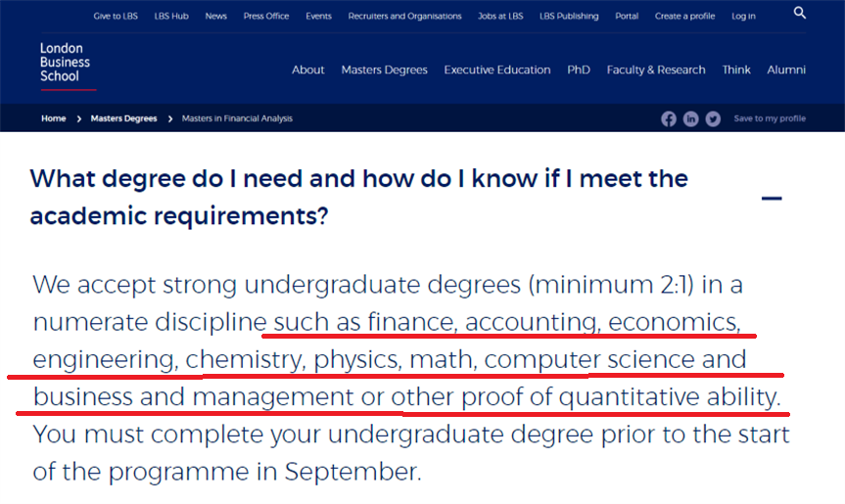
Task: Open the About menu
Action: tap(308, 69)
